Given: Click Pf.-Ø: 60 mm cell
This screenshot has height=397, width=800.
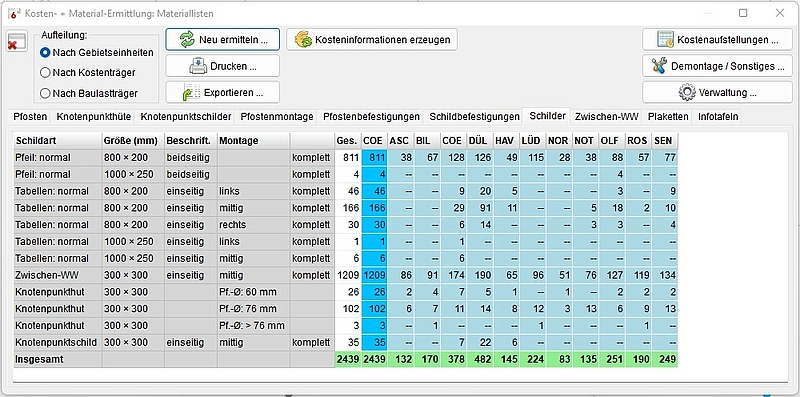Looking at the screenshot, I should pyautogui.click(x=254, y=292).
